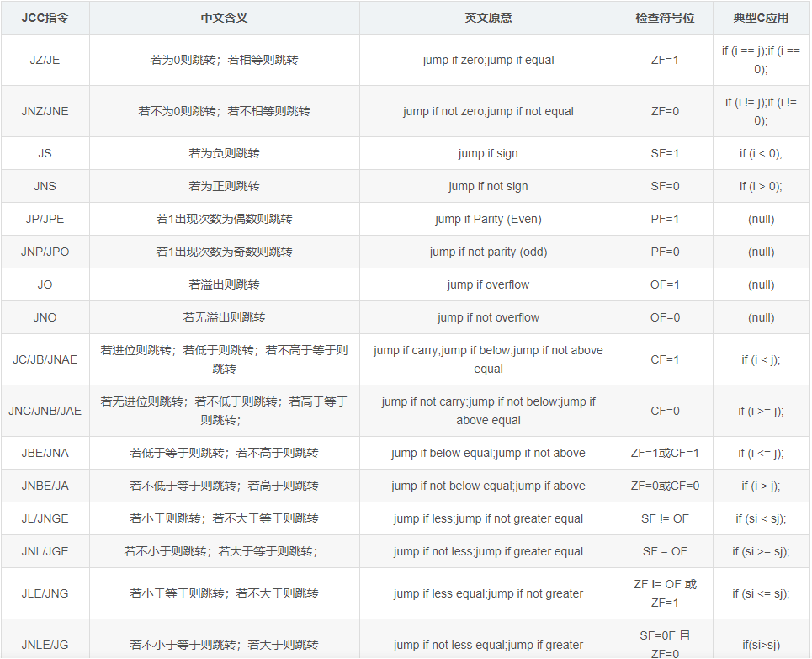Image resolution: width=812 pixels, height=659 pixels.
Task: Click 'jump if below equal;jump if not above'
Action: click(488, 452)
